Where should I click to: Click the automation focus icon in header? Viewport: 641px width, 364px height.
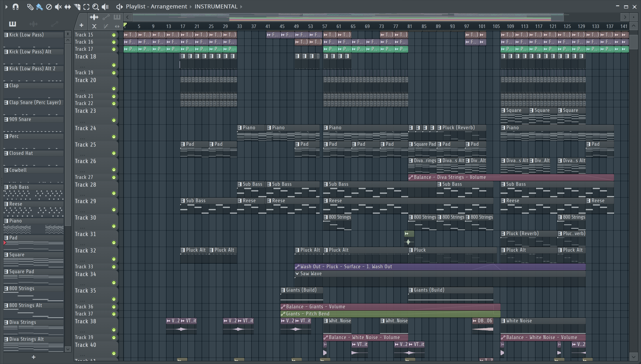106,17
